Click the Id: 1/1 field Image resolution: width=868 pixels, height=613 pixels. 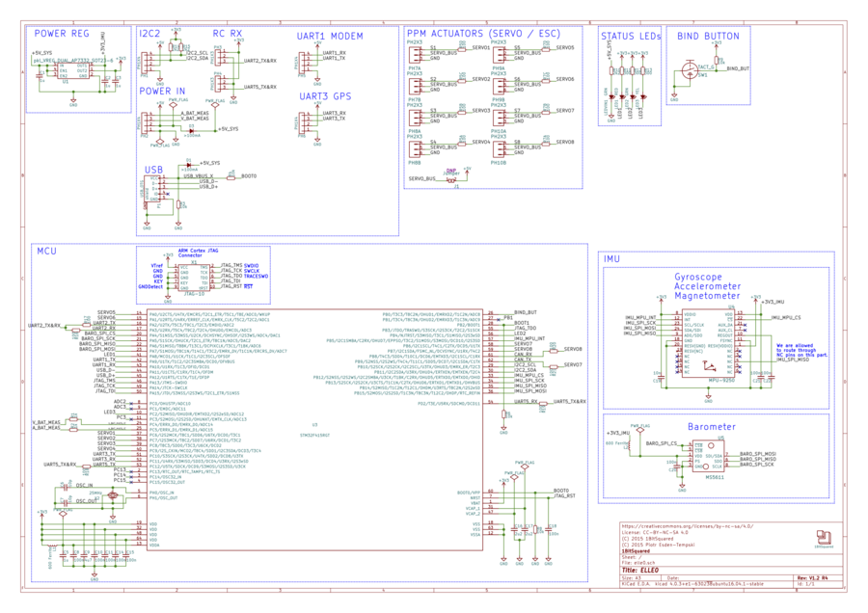point(805,584)
